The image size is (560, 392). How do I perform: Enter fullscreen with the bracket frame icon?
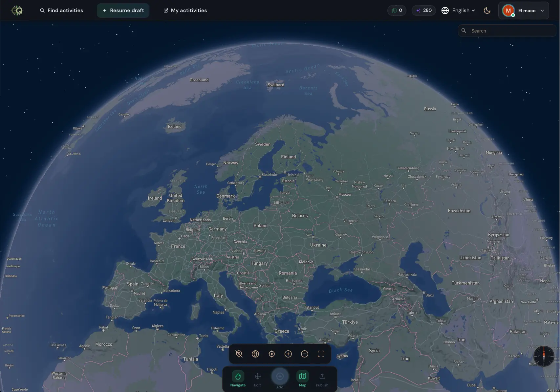click(x=321, y=354)
